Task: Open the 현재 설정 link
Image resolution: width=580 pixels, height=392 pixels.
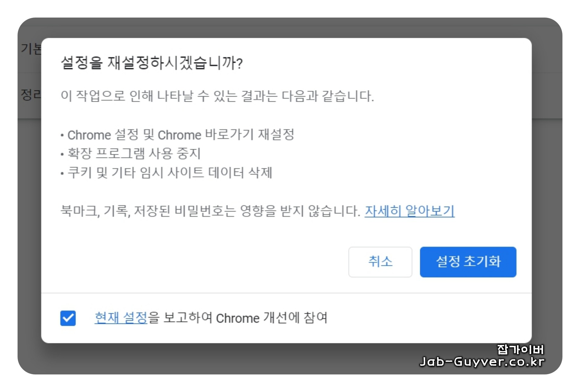Action: [x=121, y=318]
